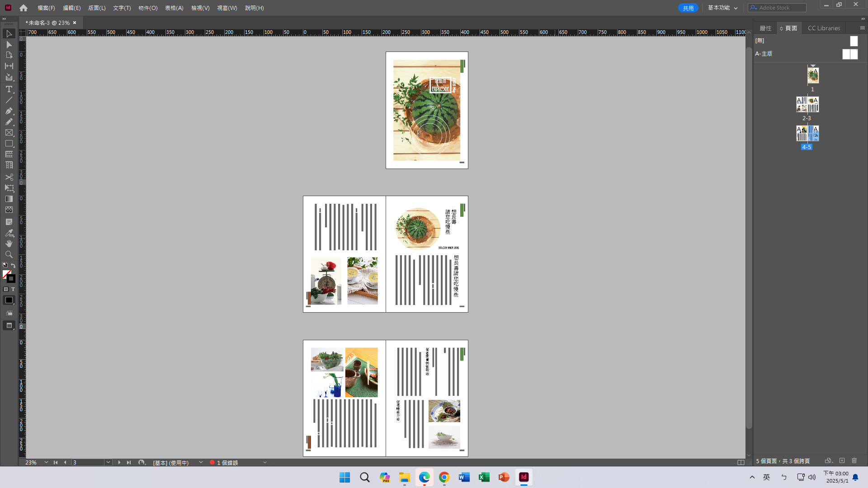Select the Pen tool
This screenshot has width=868, height=488.
[x=9, y=111]
